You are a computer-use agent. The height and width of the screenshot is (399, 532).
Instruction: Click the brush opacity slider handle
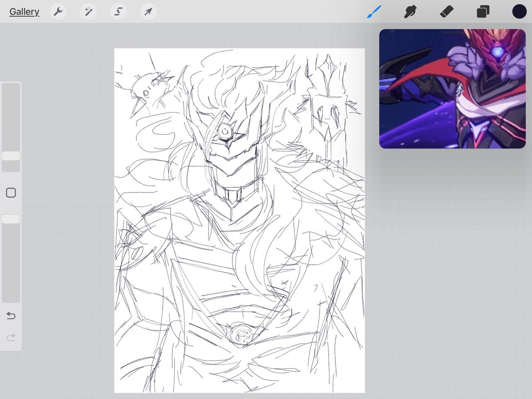[11, 219]
